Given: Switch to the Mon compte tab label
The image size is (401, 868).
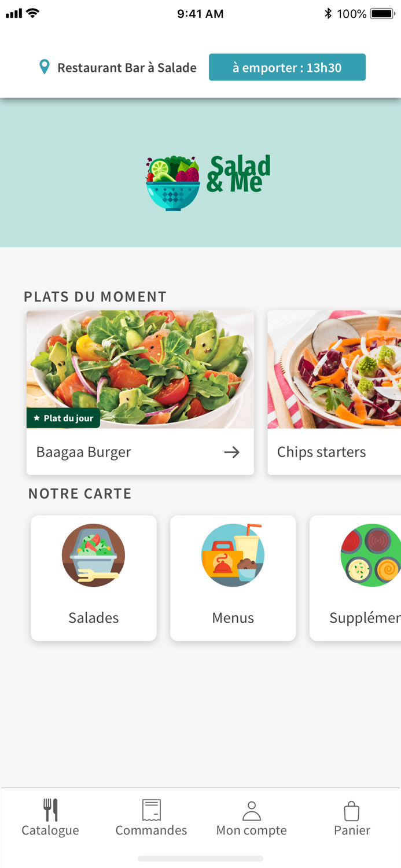Looking at the screenshot, I should pos(251,830).
